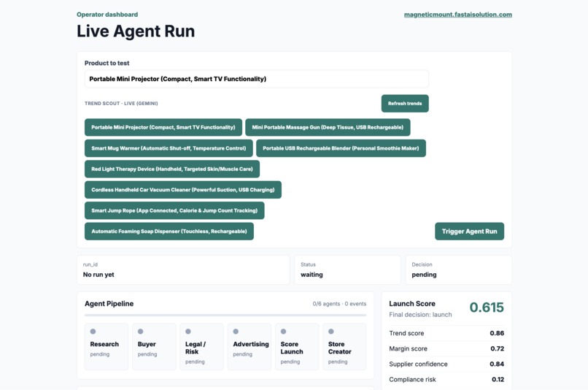Click the Compliance risk 0.12 value
This screenshot has width=588, height=390.
coord(498,380)
